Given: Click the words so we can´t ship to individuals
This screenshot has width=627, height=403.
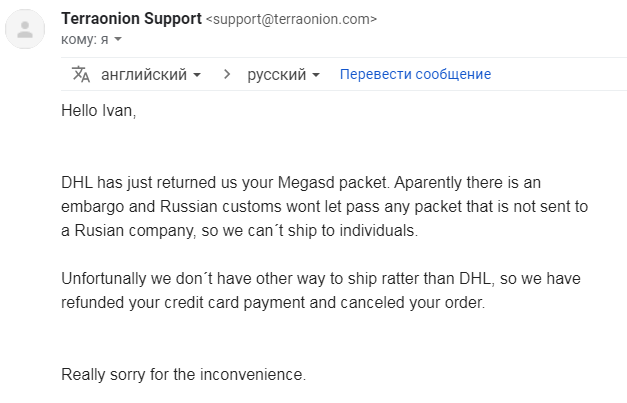Looking at the screenshot, I should 310,231.
